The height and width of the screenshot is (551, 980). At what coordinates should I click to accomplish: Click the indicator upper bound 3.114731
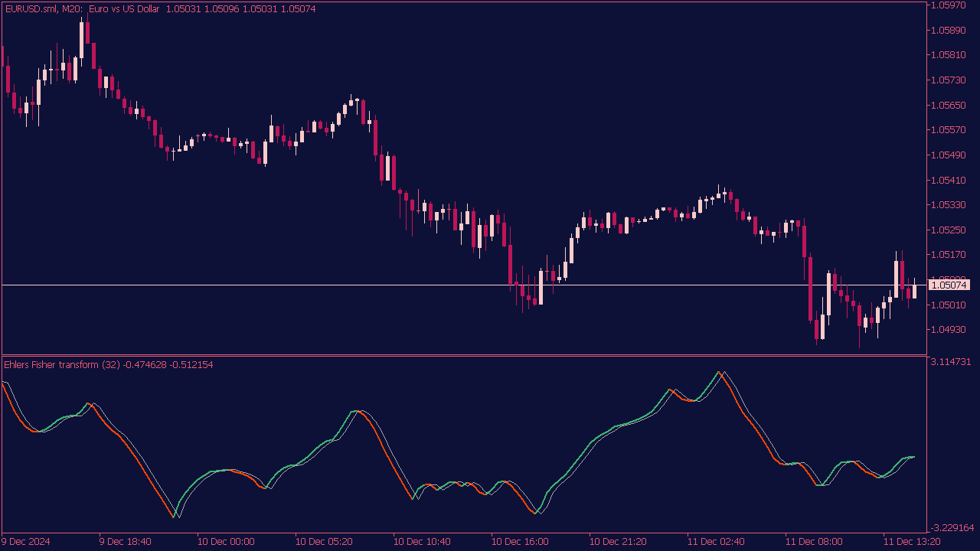[x=951, y=362]
